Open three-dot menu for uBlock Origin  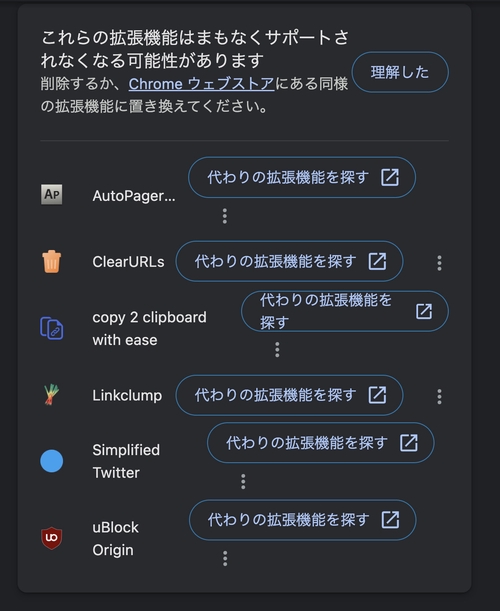click(x=225, y=558)
